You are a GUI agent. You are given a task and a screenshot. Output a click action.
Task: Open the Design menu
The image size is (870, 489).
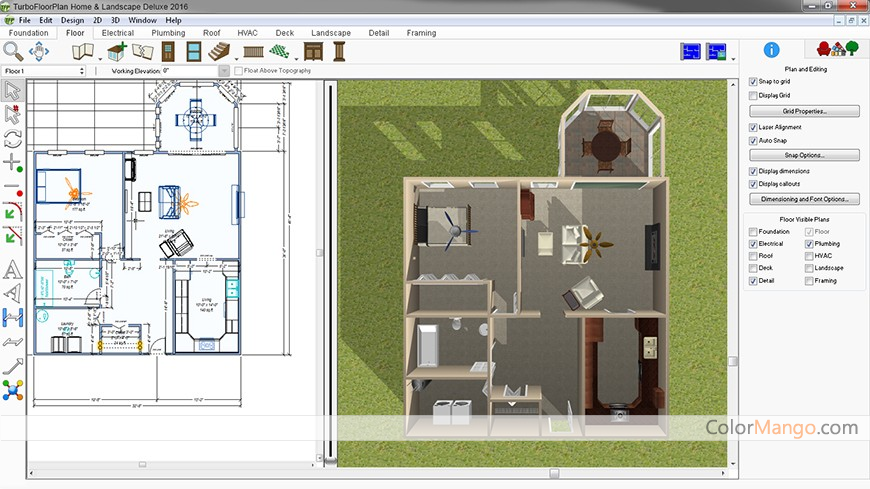[x=72, y=20]
